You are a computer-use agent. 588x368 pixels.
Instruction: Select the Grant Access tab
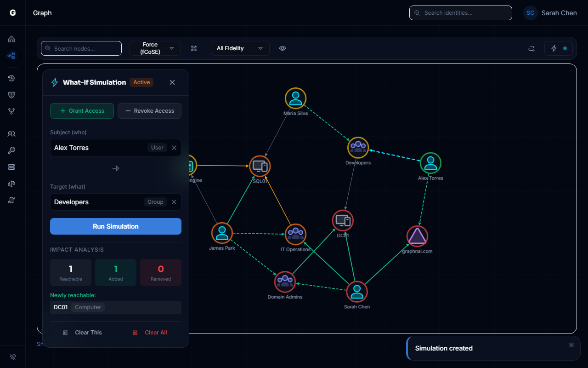click(82, 111)
